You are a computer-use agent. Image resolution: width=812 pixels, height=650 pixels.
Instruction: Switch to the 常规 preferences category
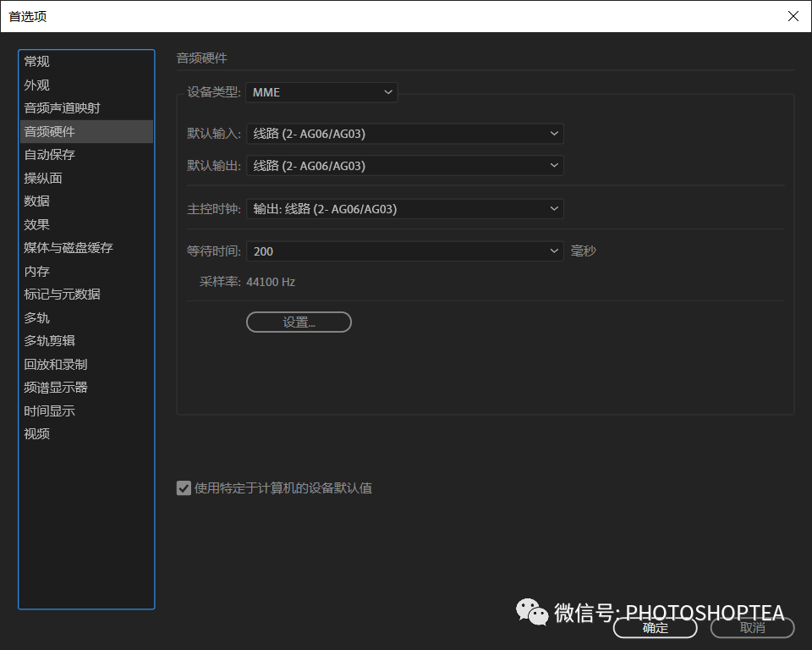pyautogui.click(x=37, y=61)
